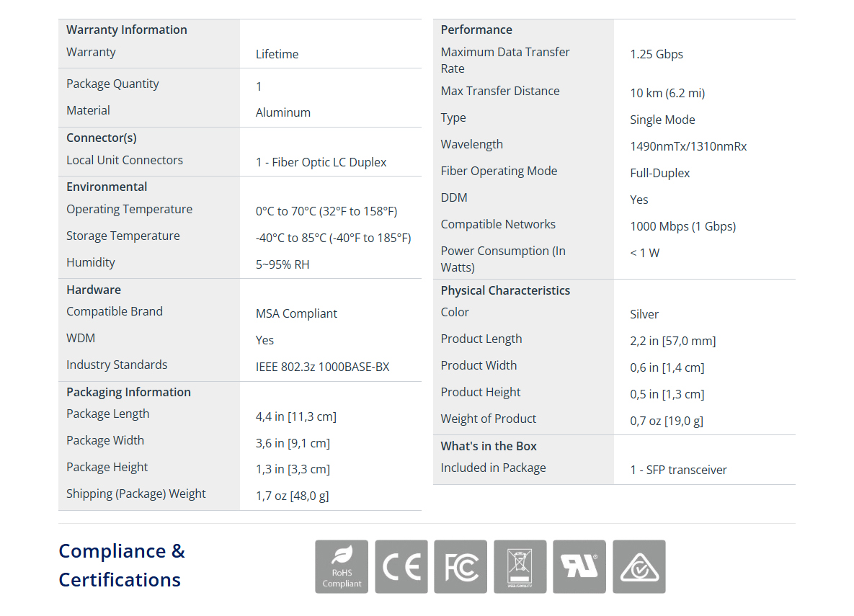Click the Full-Duplex value
This screenshot has height=616, width=854.
click(x=659, y=173)
